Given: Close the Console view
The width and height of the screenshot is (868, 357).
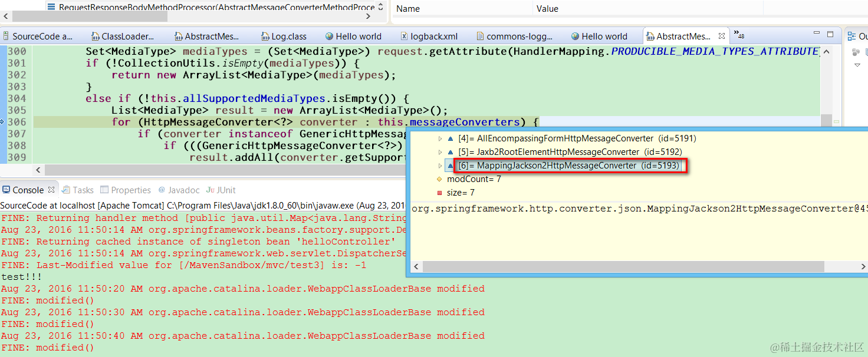Looking at the screenshot, I should pos(51,190).
